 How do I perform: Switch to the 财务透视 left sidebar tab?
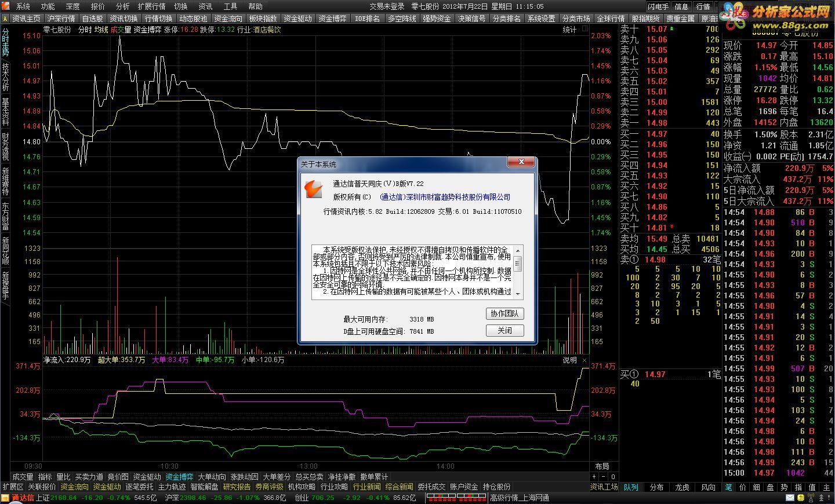point(5,147)
